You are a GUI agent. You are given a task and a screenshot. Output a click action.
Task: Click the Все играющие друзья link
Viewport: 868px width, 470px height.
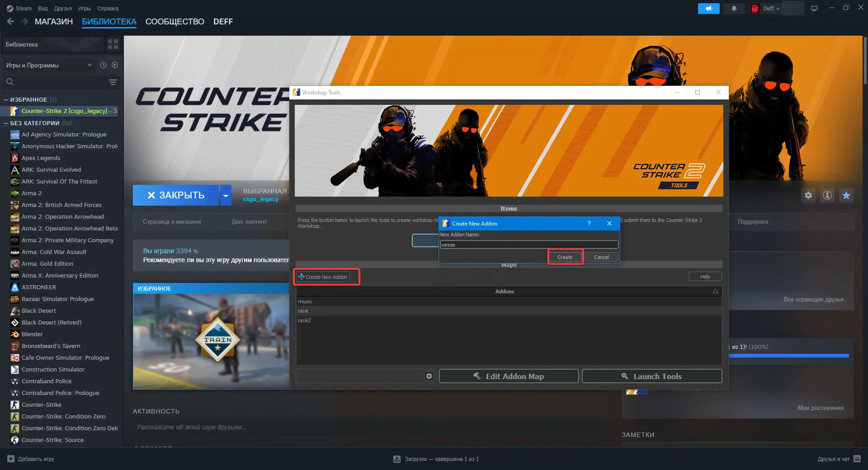pos(813,299)
